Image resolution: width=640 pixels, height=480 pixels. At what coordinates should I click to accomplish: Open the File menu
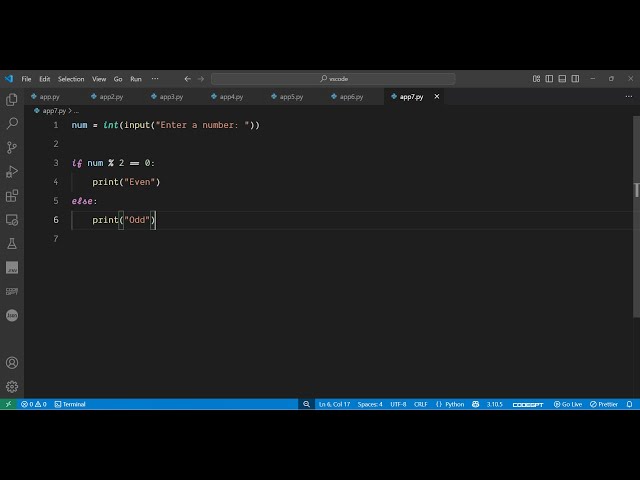[26, 79]
